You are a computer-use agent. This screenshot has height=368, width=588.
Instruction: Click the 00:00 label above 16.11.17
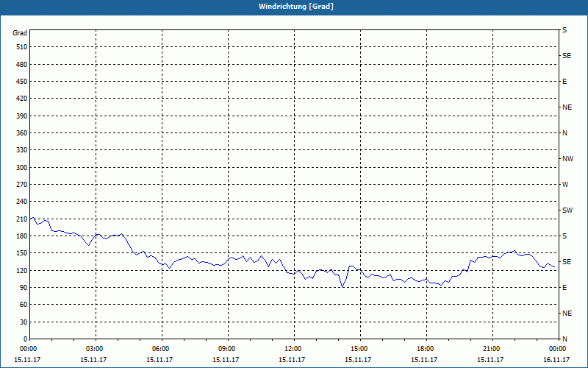(x=557, y=348)
